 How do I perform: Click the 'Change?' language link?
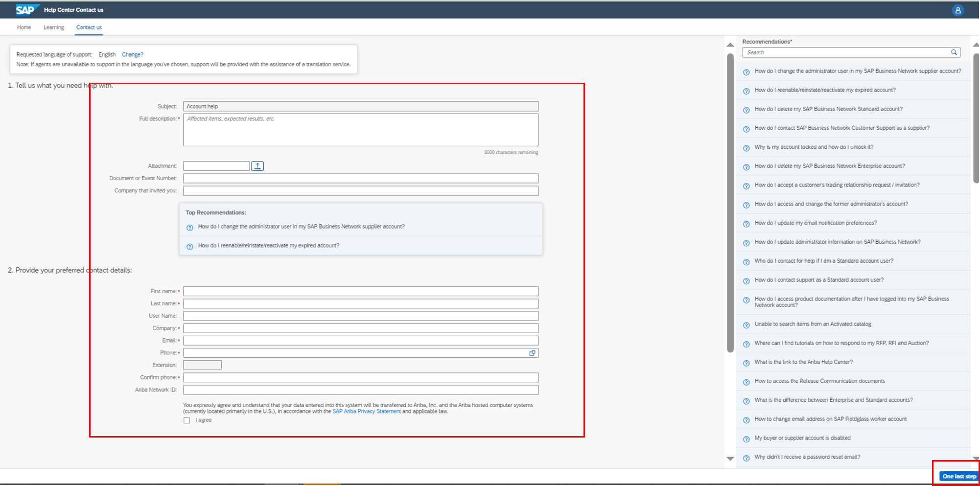tap(133, 54)
